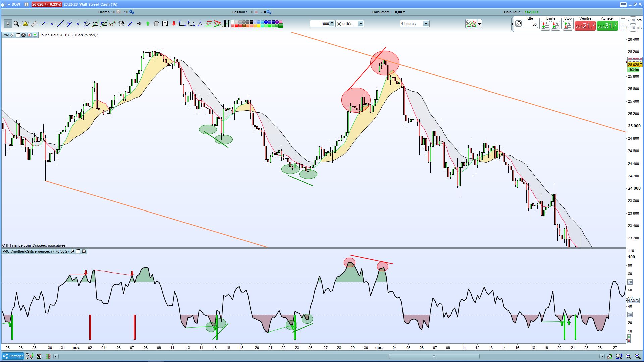This screenshot has height=362, width=644.
Task: Click the Partager share button
Action: [13, 356]
